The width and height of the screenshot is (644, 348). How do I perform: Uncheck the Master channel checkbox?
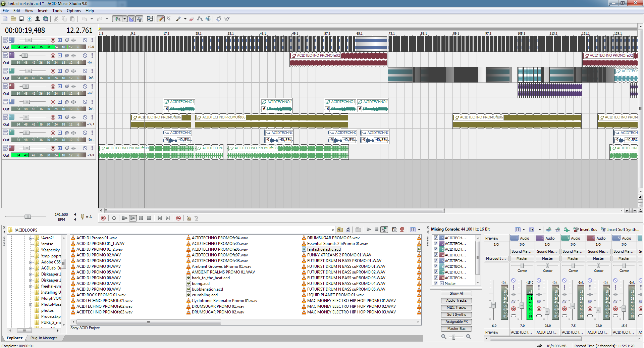point(436,283)
